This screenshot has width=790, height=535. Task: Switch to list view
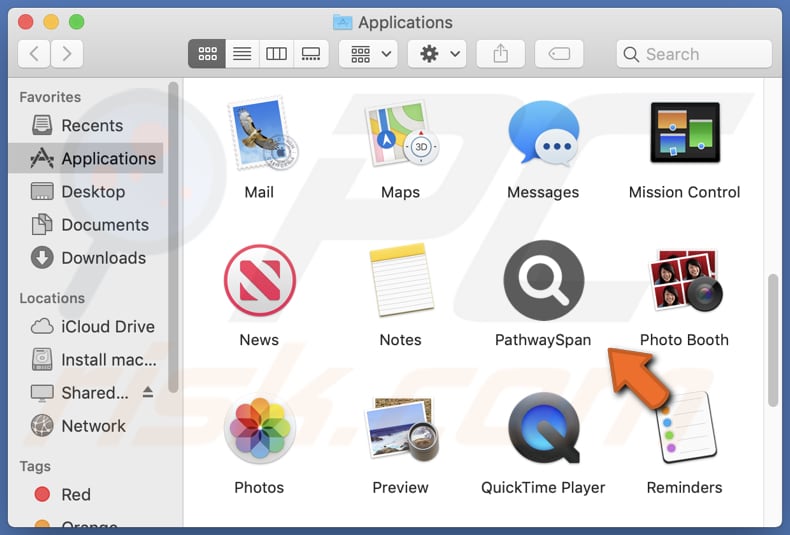242,53
